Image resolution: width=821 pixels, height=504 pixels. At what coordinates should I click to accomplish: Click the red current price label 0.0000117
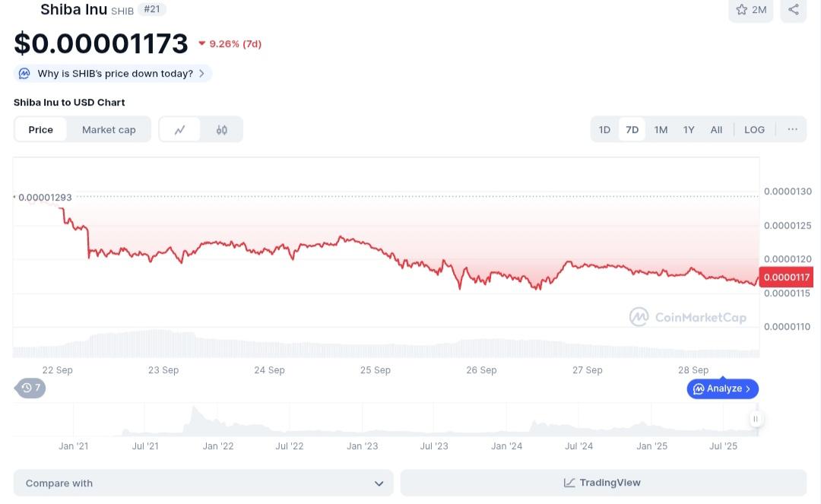787,277
